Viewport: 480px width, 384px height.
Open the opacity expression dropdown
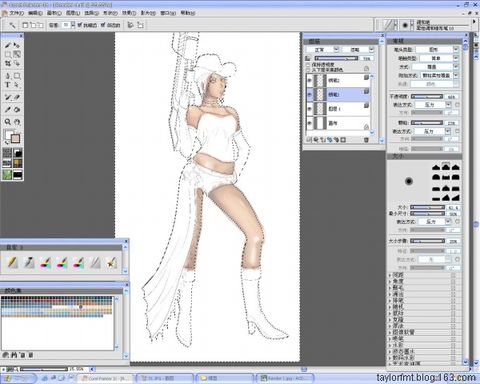pos(432,105)
